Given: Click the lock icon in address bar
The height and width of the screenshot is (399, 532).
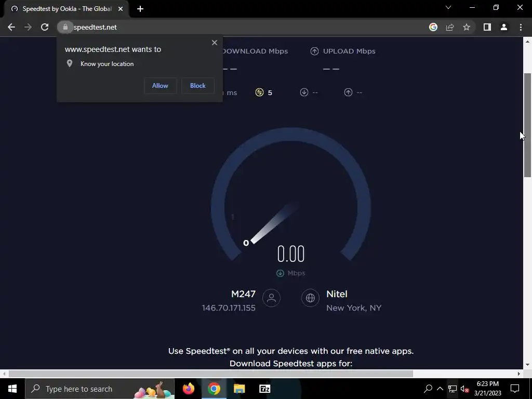Looking at the screenshot, I should pos(65,27).
